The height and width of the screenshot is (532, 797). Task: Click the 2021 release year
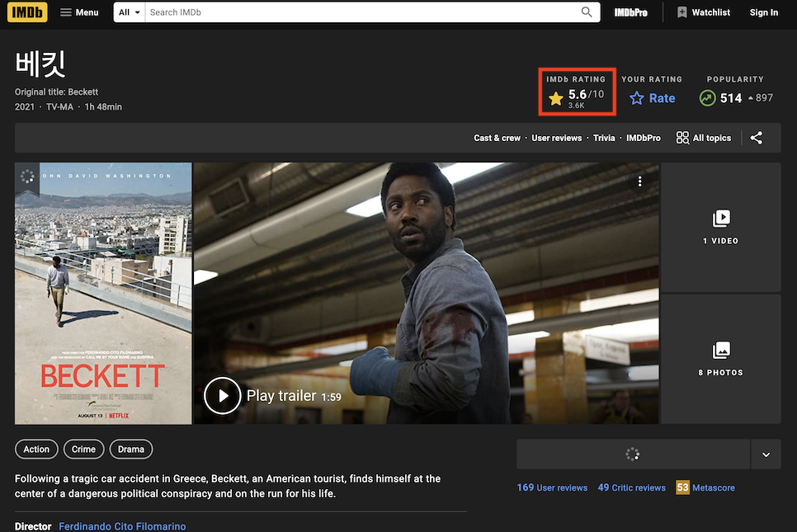click(x=25, y=106)
